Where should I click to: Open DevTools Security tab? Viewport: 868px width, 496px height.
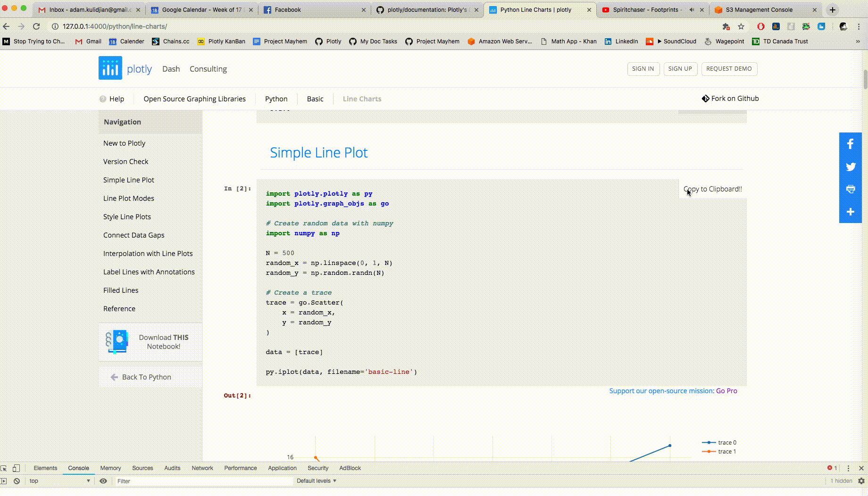318,468
